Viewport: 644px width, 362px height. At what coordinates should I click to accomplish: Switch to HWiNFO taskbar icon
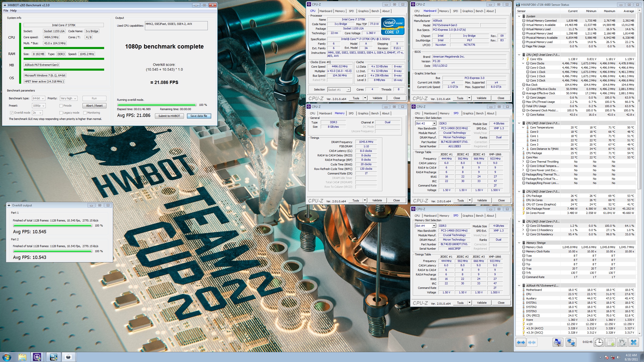(x=53, y=357)
